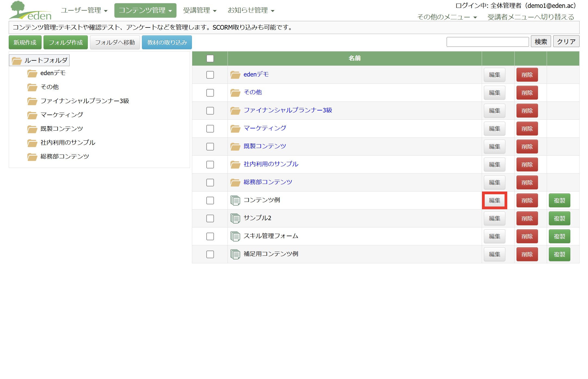The width and height of the screenshot is (588, 379).
Task: Check the 補足用コンテンツ例 row checkbox
Action: pos(210,254)
